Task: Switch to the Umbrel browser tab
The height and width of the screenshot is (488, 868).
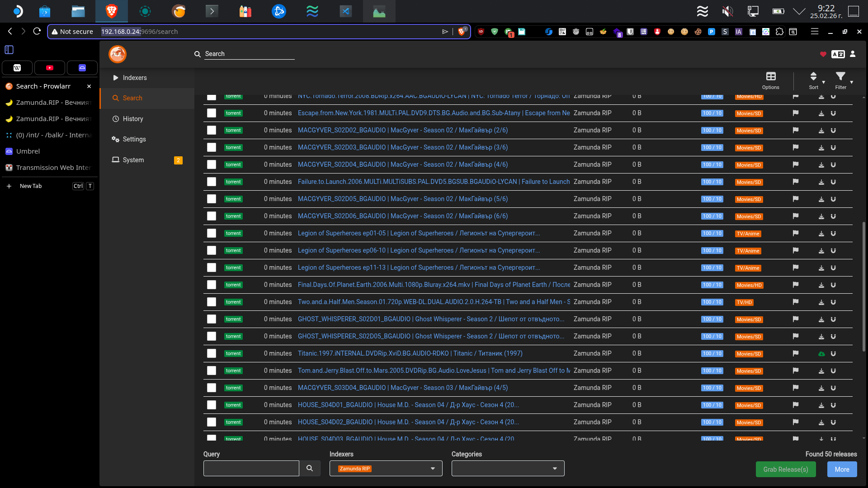Action: tap(28, 151)
